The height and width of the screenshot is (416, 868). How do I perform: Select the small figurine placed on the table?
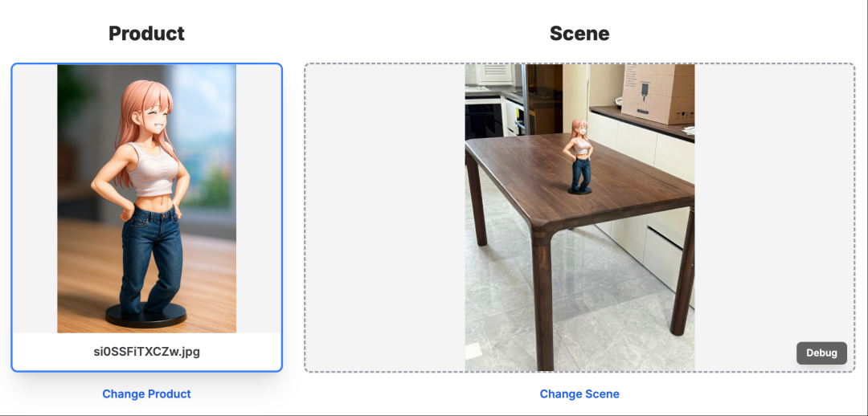(579, 157)
